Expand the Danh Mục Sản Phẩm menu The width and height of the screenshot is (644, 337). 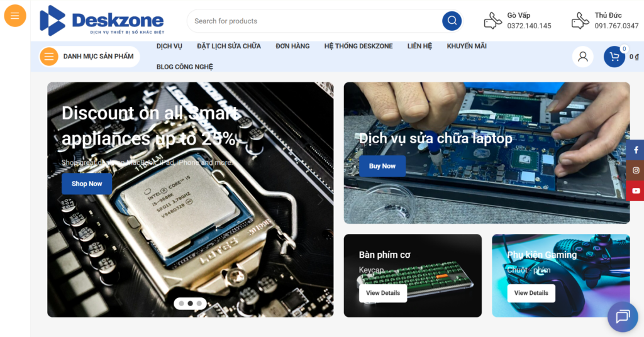tap(89, 57)
